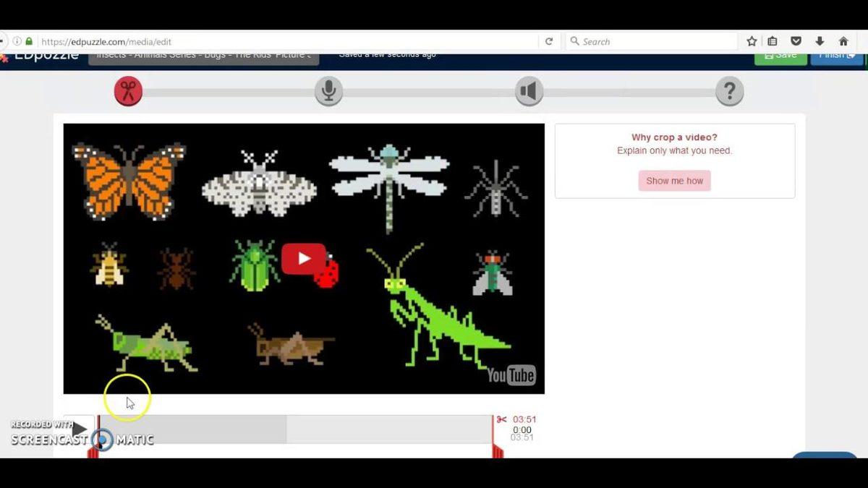The image size is (868, 488).
Task: Click the green Save button
Action: 780,57
